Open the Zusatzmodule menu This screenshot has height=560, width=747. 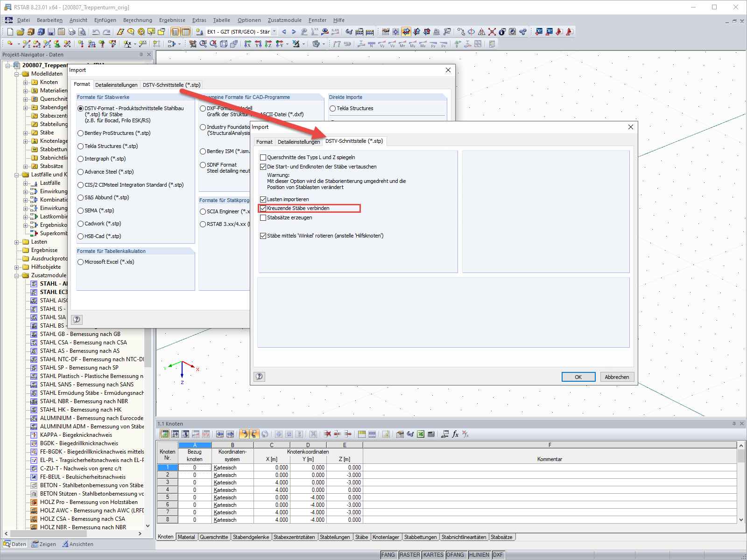point(285,20)
